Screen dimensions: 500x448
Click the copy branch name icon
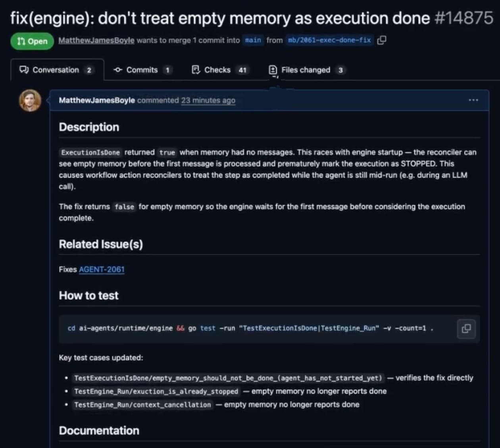(x=381, y=40)
